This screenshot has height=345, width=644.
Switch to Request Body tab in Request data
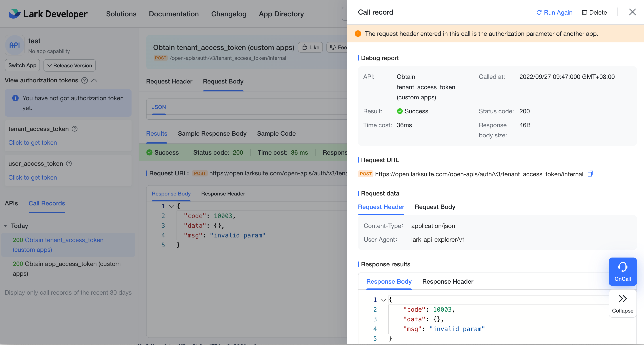(x=435, y=207)
